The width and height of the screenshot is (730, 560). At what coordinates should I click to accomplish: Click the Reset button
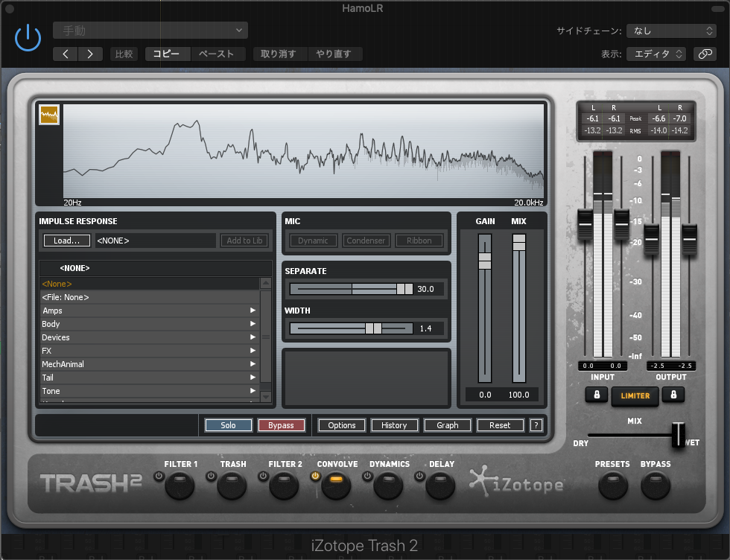[x=500, y=425]
